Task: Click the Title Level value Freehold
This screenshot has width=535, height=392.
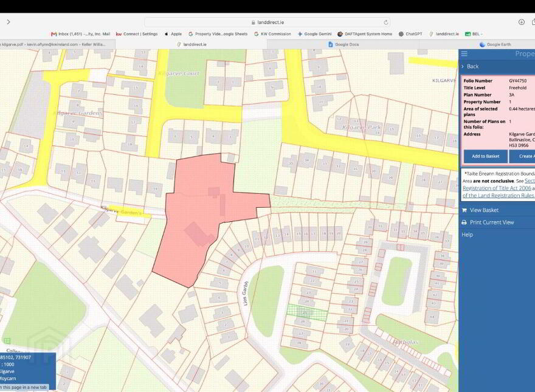Action: [x=517, y=88]
